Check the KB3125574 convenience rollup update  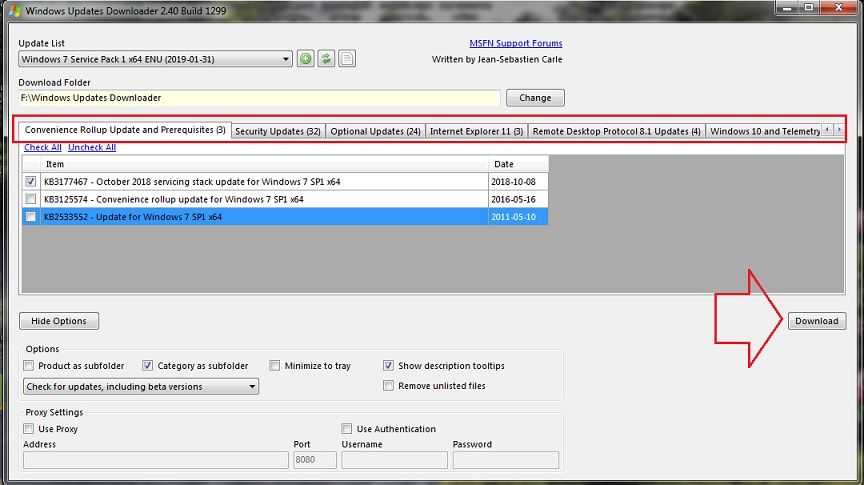(x=32, y=199)
